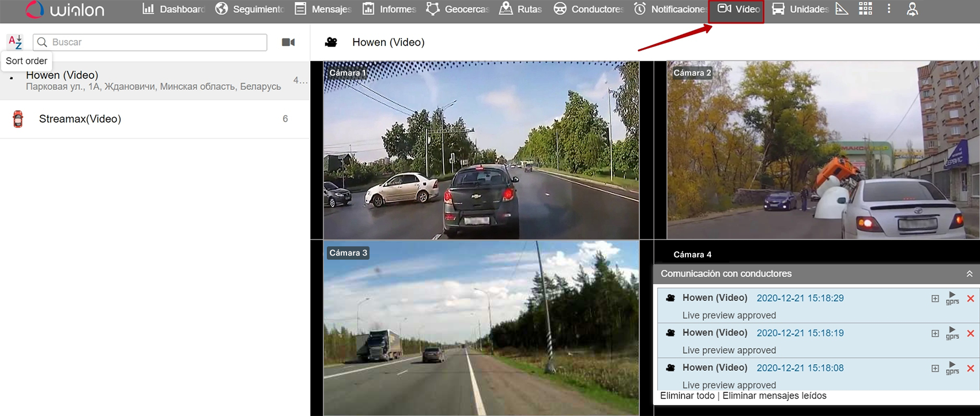980x416 pixels.
Task: Open the apps grid icon in top bar
Action: coord(865,9)
